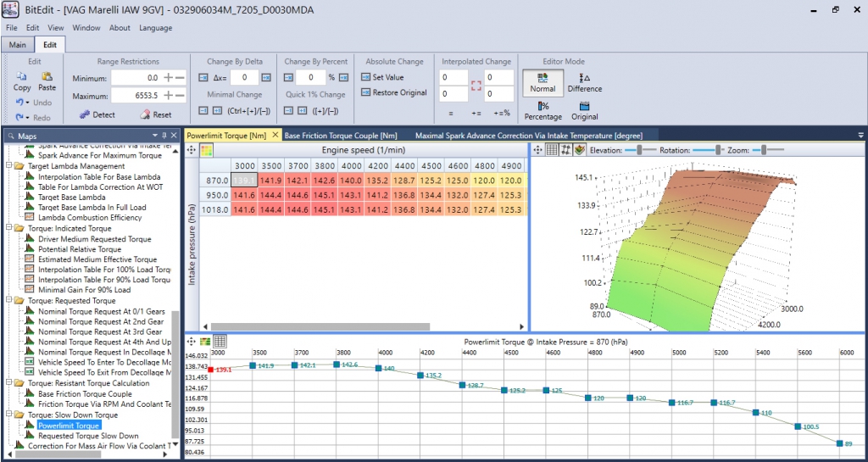Click the Paste icon in Edit group

pyautogui.click(x=47, y=76)
